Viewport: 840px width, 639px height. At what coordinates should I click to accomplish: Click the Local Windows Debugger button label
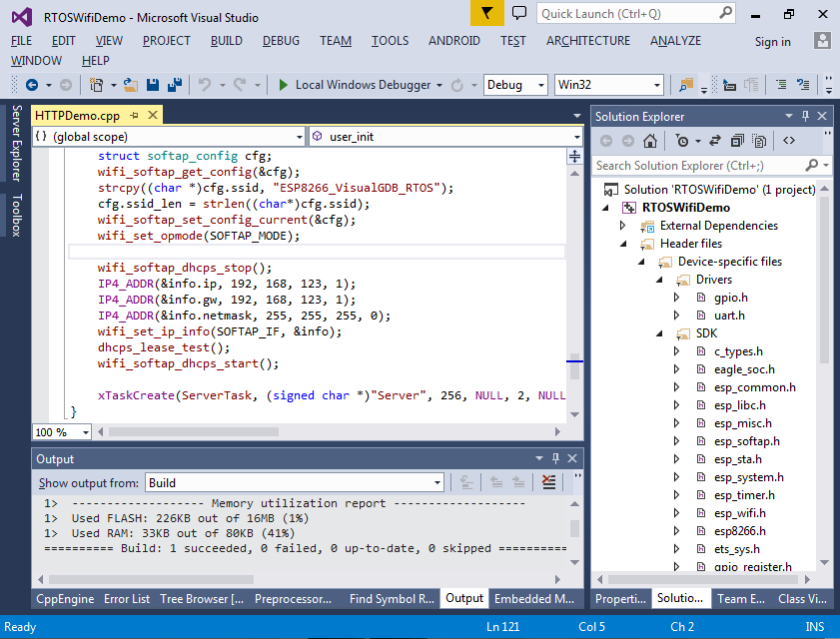coord(363,85)
